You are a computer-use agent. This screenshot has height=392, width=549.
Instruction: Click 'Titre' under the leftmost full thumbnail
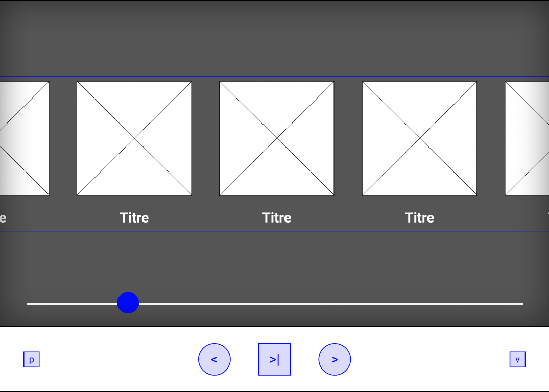point(134,218)
